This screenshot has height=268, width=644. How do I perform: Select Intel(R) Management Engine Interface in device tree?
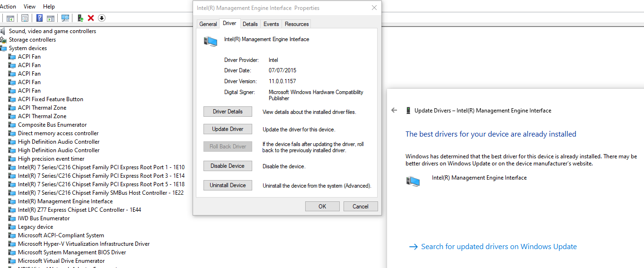coord(65,201)
